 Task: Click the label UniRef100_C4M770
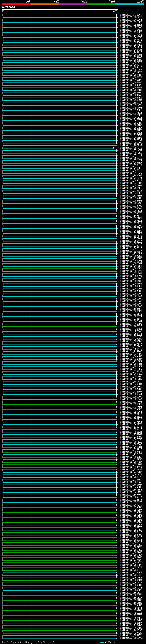pos(131,424)
